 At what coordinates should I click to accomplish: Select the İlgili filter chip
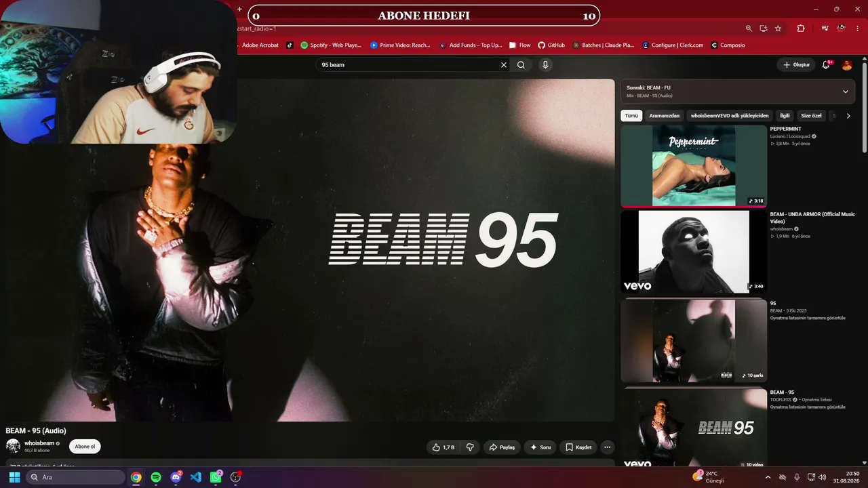click(785, 116)
